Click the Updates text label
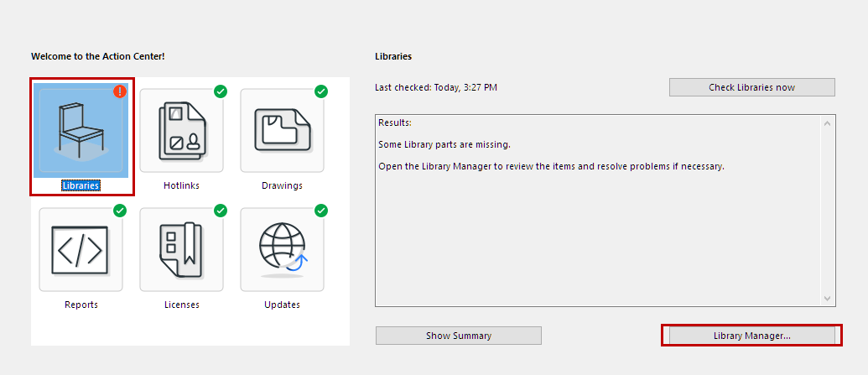The image size is (868, 375). tap(282, 305)
